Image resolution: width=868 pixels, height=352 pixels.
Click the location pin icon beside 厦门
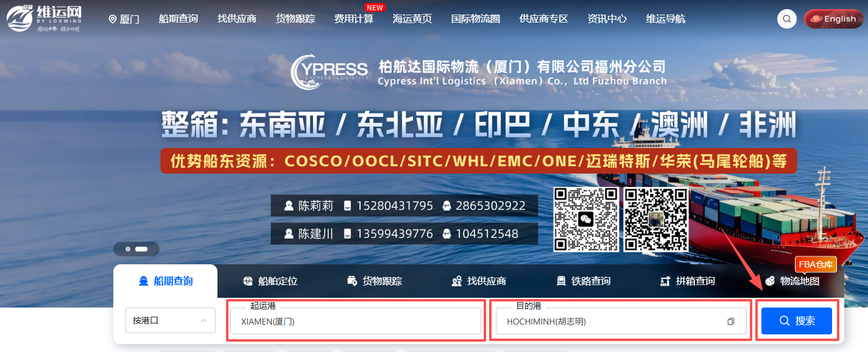112,19
